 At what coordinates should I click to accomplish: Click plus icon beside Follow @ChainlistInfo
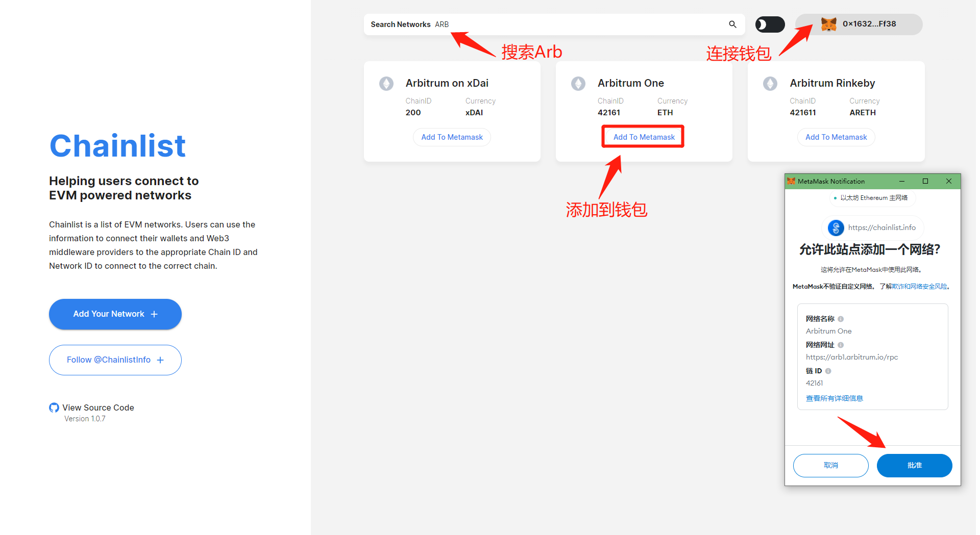point(160,360)
